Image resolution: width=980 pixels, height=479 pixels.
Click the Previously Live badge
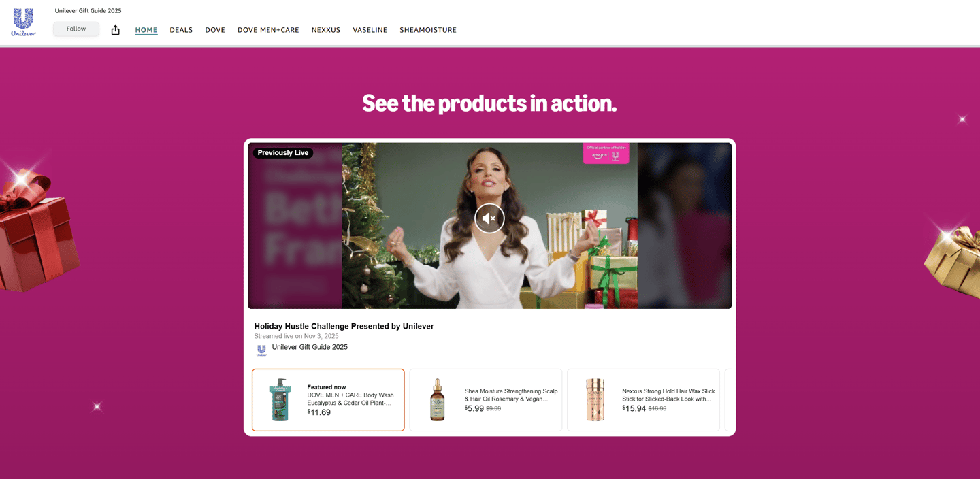click(x=283, y=153)
